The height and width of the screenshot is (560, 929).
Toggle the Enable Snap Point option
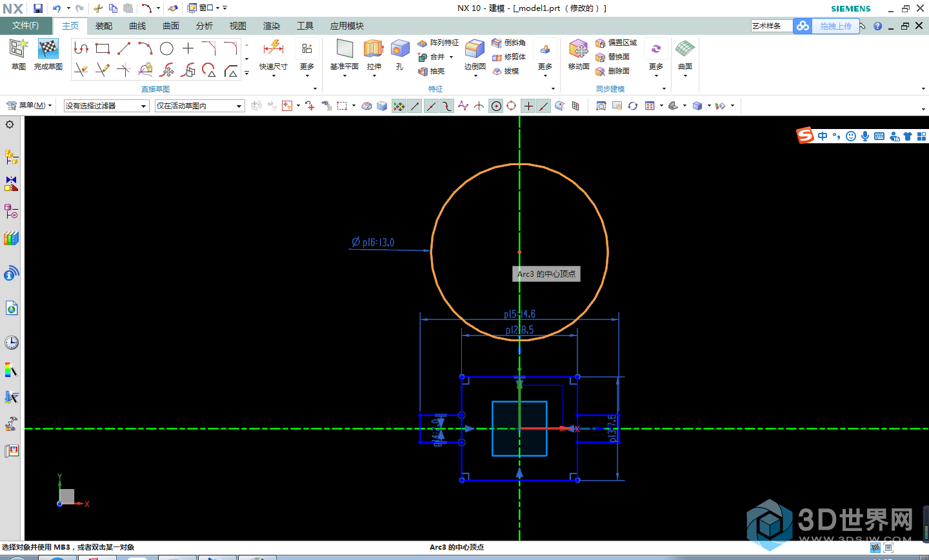click(399, 106)
